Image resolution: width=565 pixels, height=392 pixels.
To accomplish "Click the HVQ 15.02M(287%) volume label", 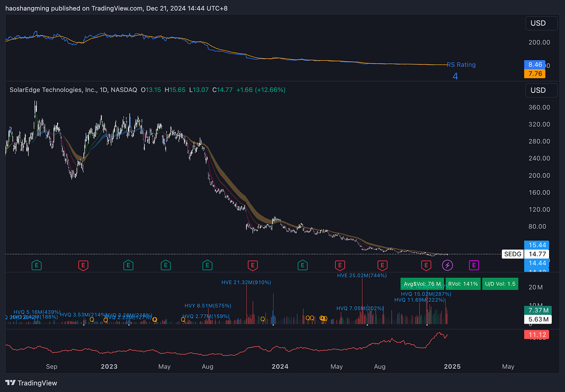I will pyautogui.click(x=426, y=294).
